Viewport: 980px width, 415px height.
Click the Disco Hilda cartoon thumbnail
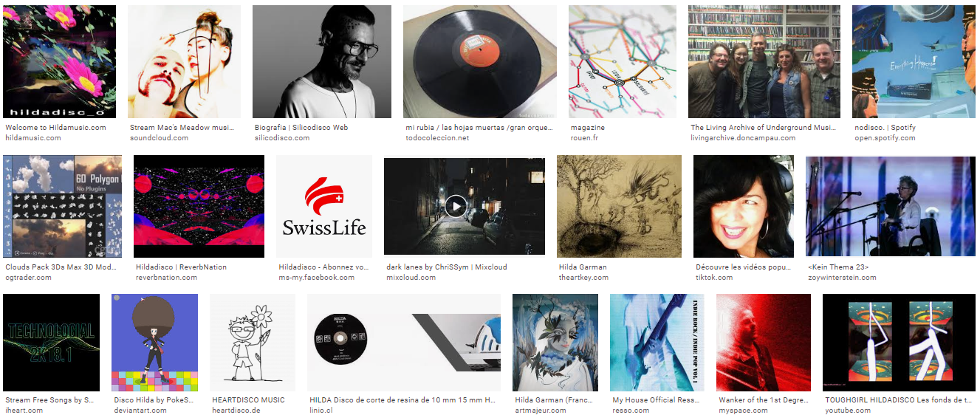(x=154, y=343)
